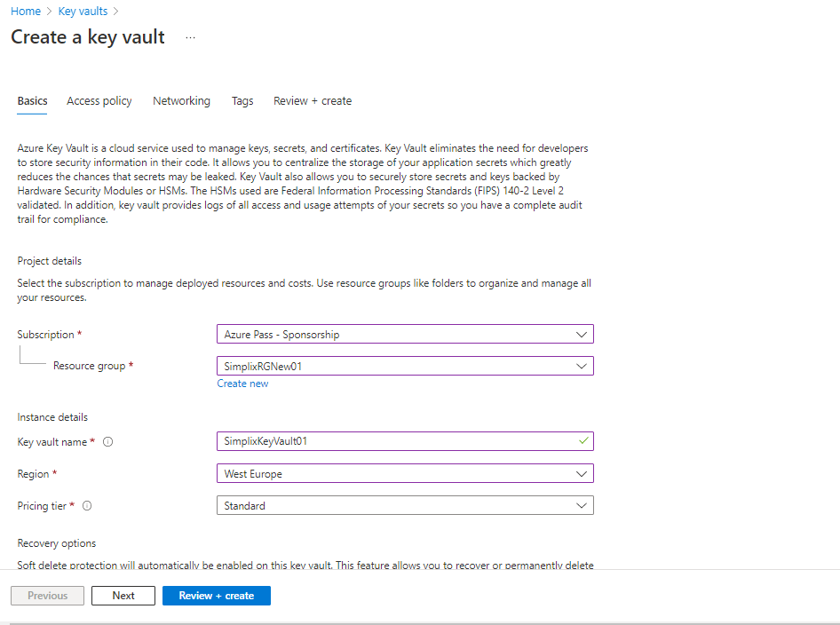Jump to the Review + create tab
The width and height of the screenshot is (840, 625).
pyautogui.click(x=313, y=101)
